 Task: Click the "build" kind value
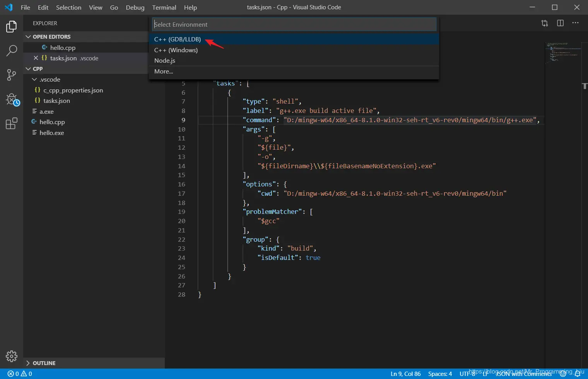300,248
